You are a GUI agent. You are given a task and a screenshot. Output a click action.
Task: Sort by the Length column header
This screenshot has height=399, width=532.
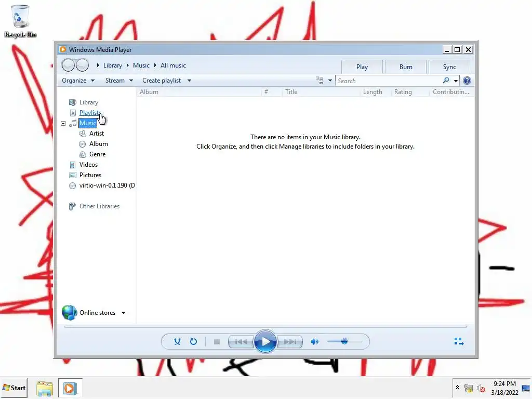pos(373,92)
